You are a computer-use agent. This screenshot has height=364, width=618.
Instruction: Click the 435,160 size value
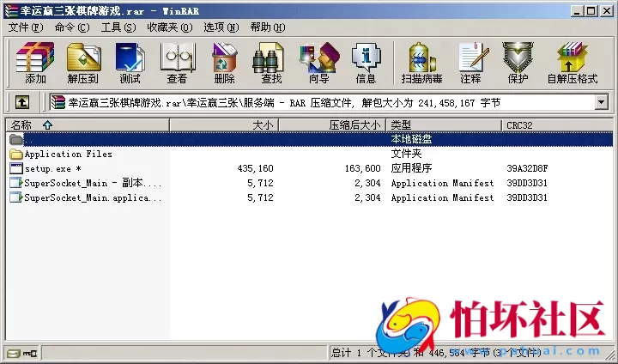tap(256, 169)
